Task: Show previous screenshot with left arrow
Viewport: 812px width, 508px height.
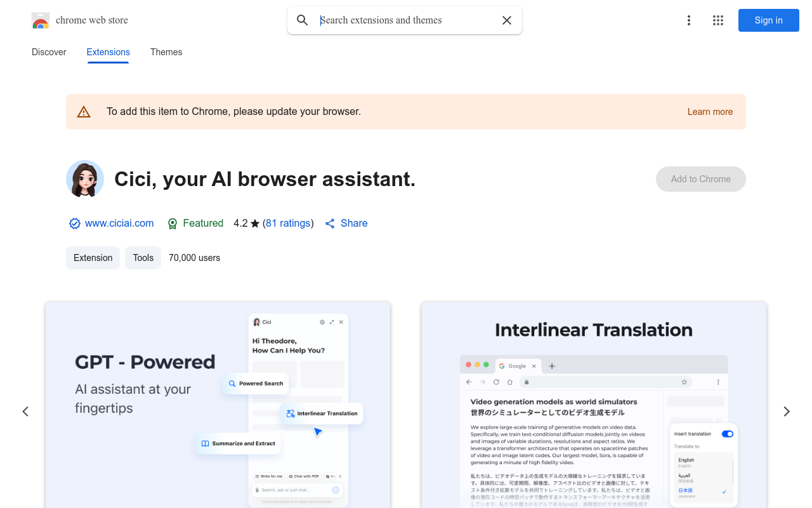Action: click(25, 411)
